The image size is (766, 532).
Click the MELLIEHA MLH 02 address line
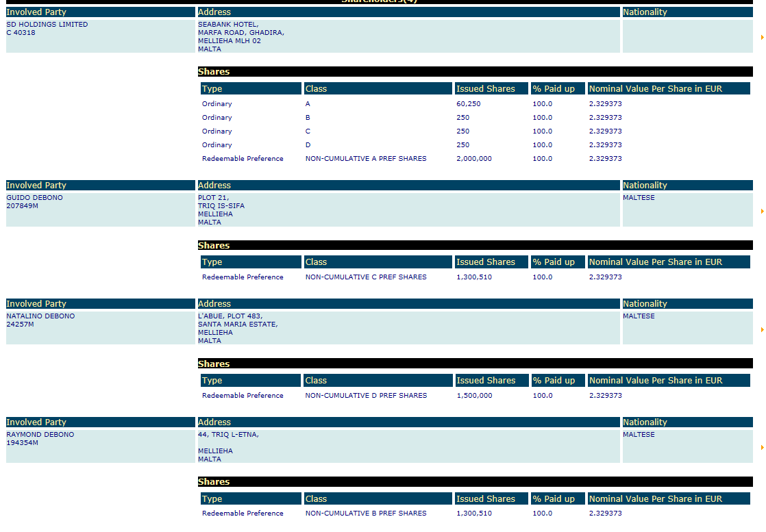[x=229, y=41]
